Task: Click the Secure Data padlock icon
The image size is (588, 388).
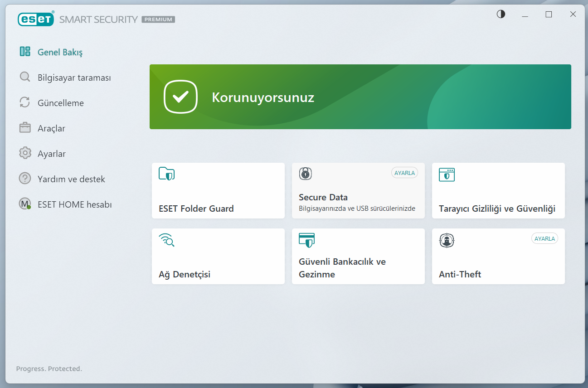Action: tap(306, 173)
